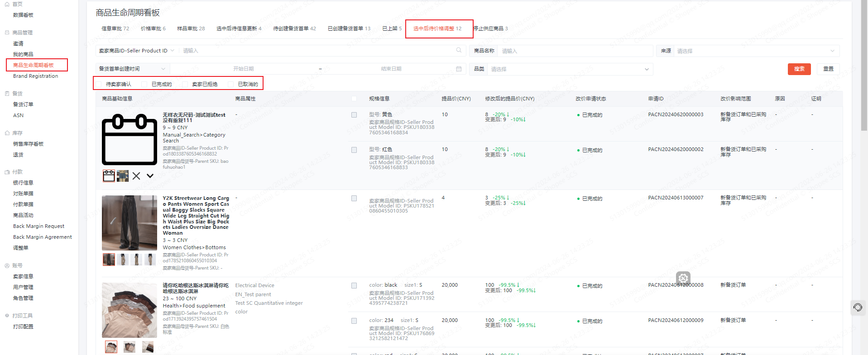This screenshot has width=868, height=355.
Task: Open 销售库存看板 in sidebar
Action: pyautogui.click(x=28, y=144)
